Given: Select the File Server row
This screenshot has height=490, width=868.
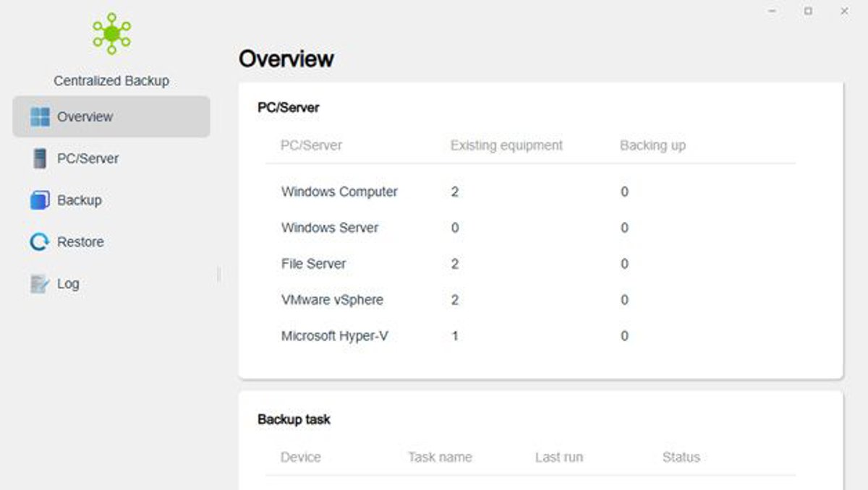Looking at the screenshot, I should pos(313,265).
